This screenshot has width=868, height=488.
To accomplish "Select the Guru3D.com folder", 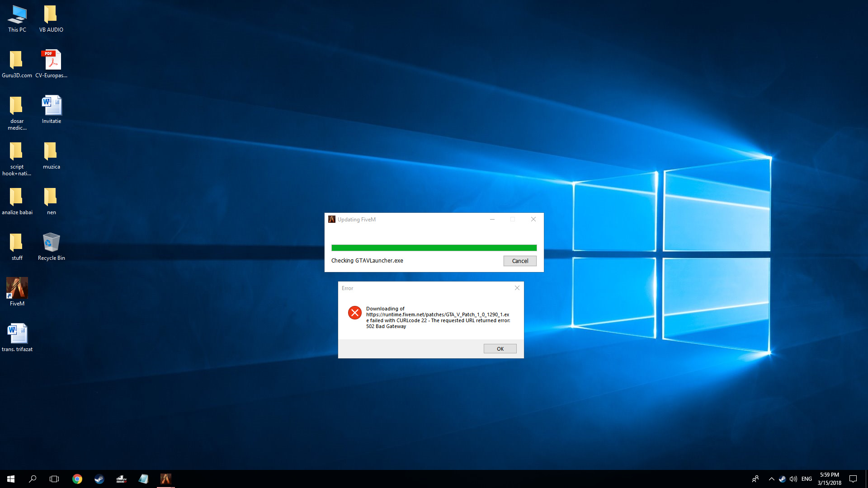I will pyautogui.click(x=17, y=65).
